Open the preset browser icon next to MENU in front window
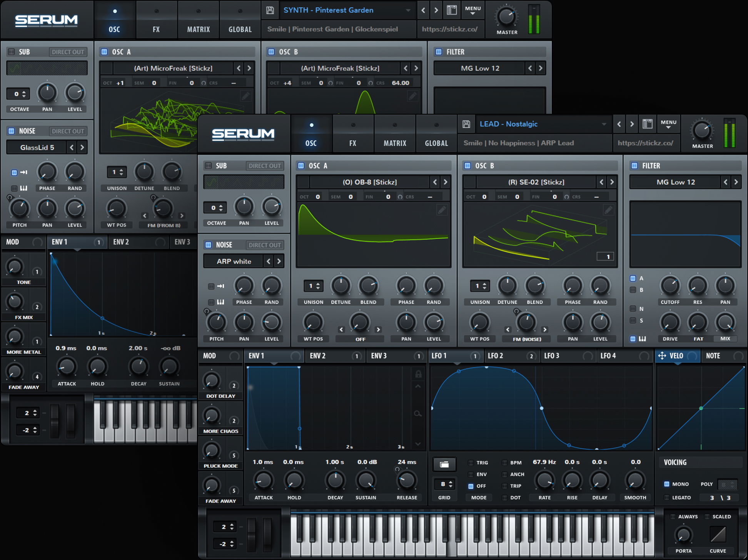 [648, 124]
